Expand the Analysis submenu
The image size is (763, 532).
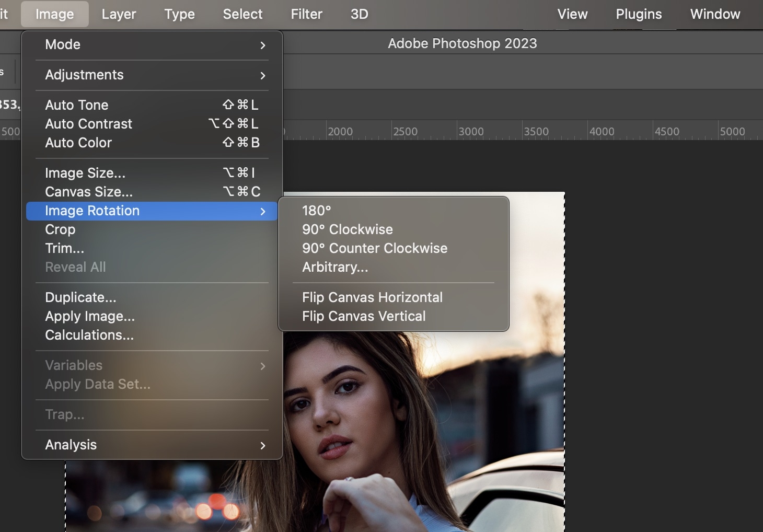point(71,445)
